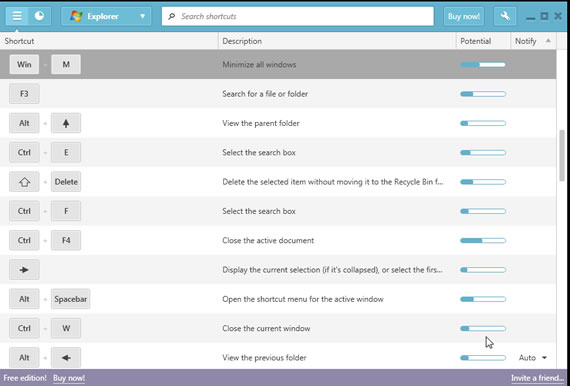This screenshot has height=386, width=570.
Task: Select Close the active document description
Action: coord(268,240)
